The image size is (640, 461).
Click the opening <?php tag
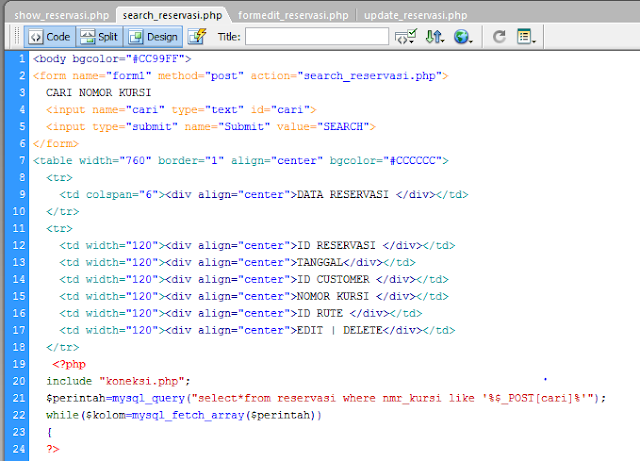69,364
